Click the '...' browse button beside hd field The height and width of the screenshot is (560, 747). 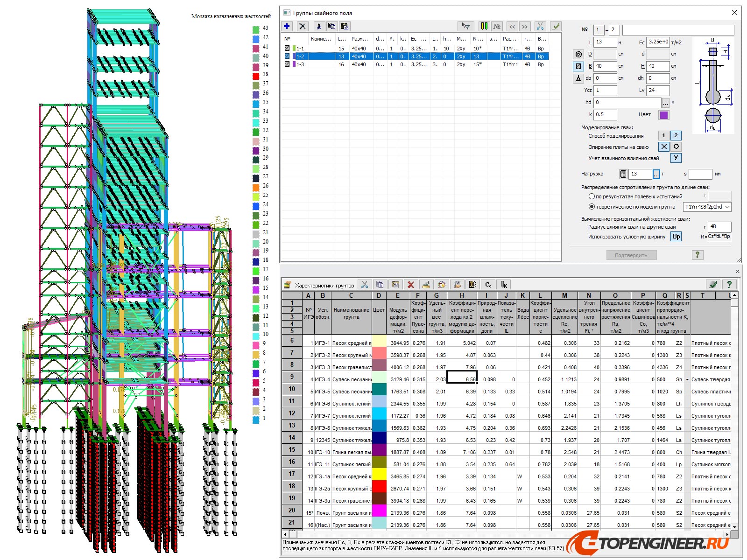(x=665, y=103)
